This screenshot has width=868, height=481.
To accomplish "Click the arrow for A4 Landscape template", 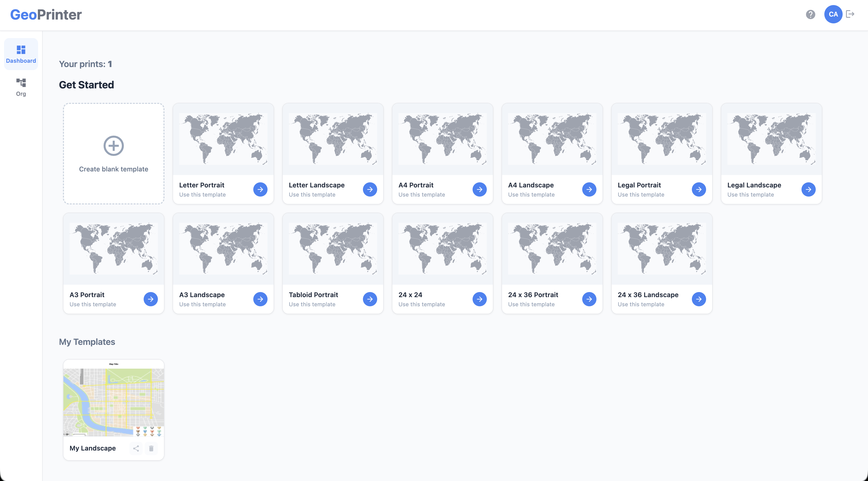I will [589, 189].
